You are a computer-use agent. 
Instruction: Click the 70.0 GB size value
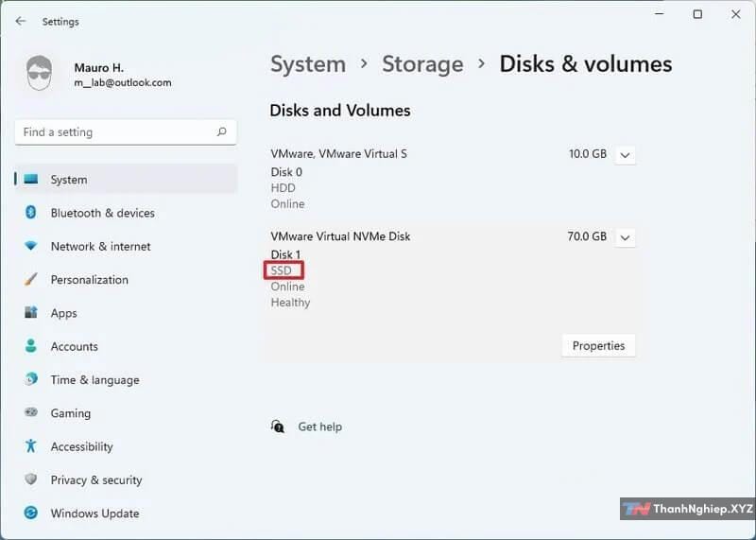pos(587,236)
